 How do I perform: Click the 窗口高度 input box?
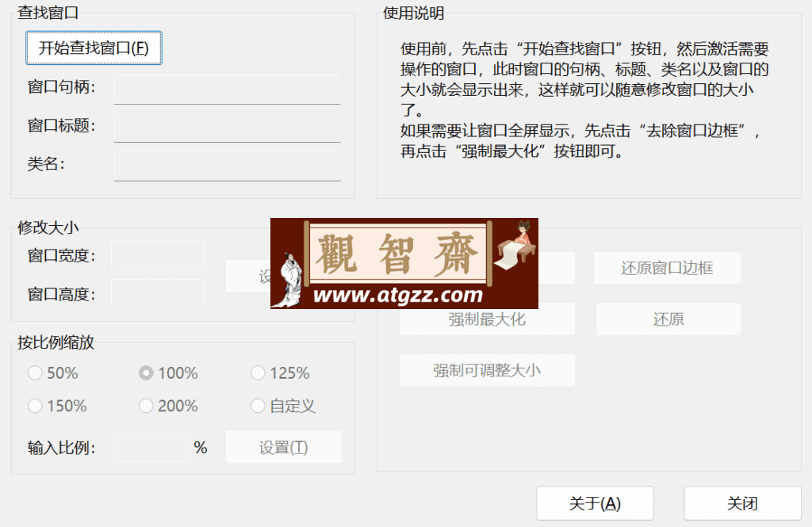pos(158,293)
